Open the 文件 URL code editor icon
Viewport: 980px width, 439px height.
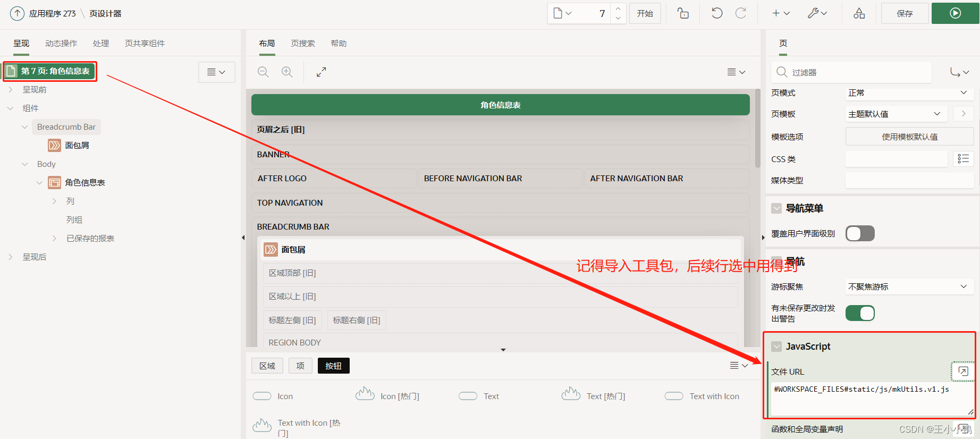point(963,371)
